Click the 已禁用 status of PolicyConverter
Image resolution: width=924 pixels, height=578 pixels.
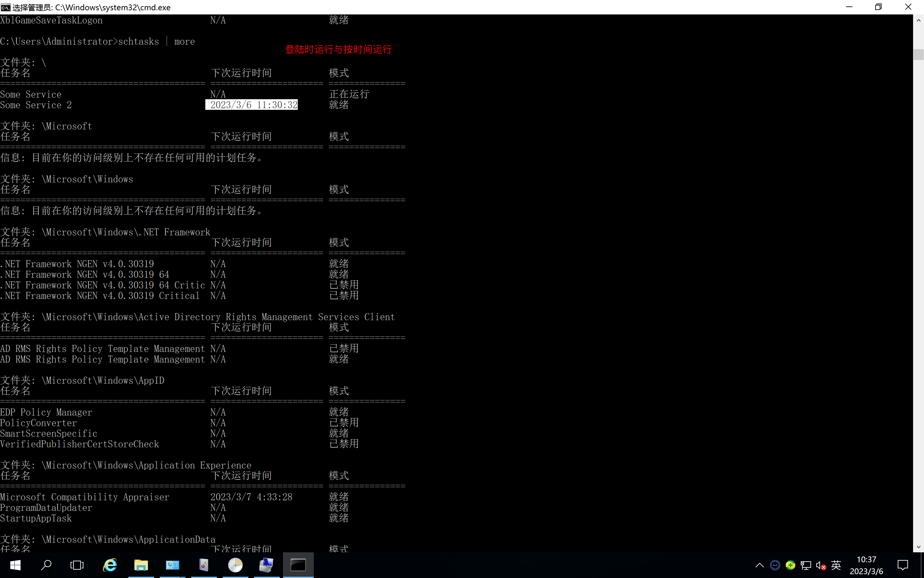pyautogui.click(x=344, y=423)
